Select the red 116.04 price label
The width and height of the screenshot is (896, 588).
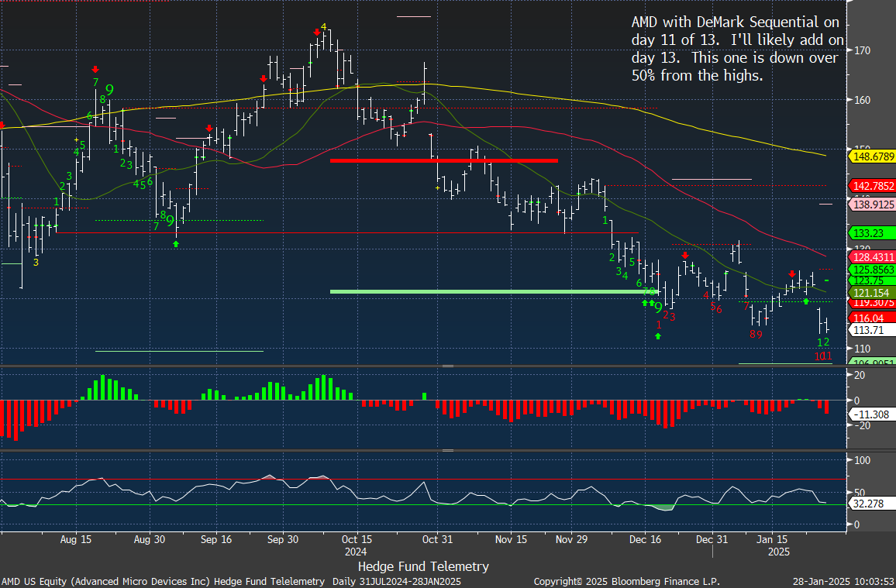[874, 318]
